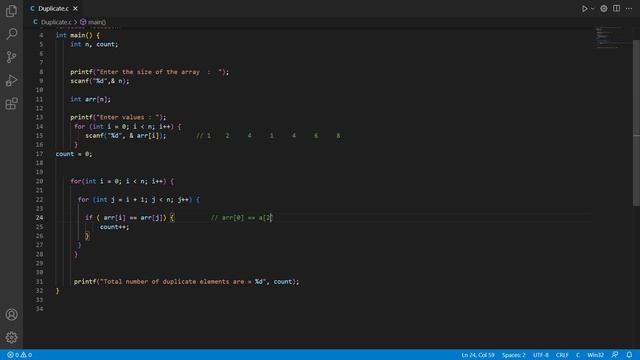Click Ln 24, Col 59 in status bar
Screen dimensions: 640x360
tap(478, 355)
